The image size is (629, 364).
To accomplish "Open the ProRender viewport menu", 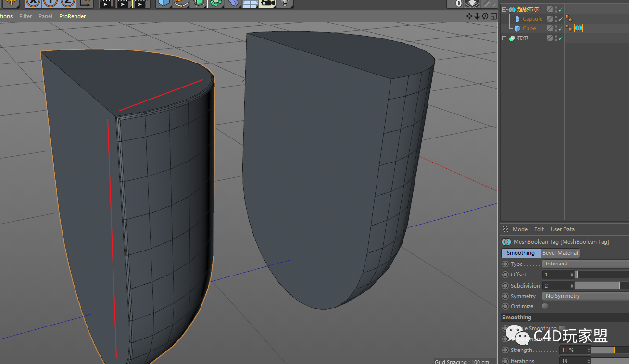I will pos(73,16).
